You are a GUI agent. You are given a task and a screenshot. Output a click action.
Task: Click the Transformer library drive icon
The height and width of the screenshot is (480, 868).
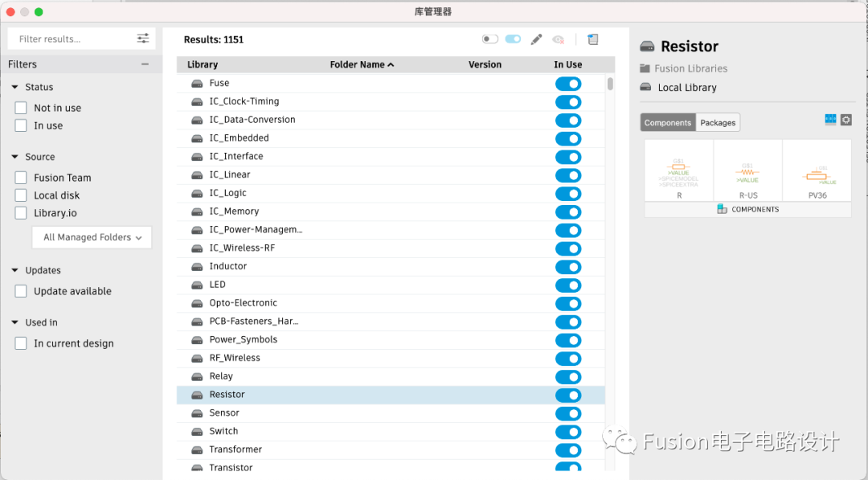click(x=197, y=450)
